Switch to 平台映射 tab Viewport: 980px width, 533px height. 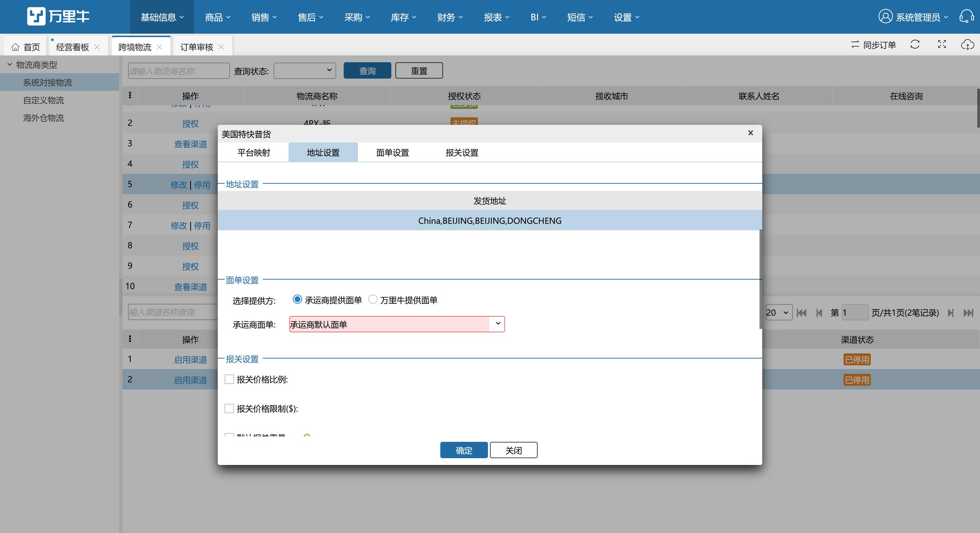254,152
